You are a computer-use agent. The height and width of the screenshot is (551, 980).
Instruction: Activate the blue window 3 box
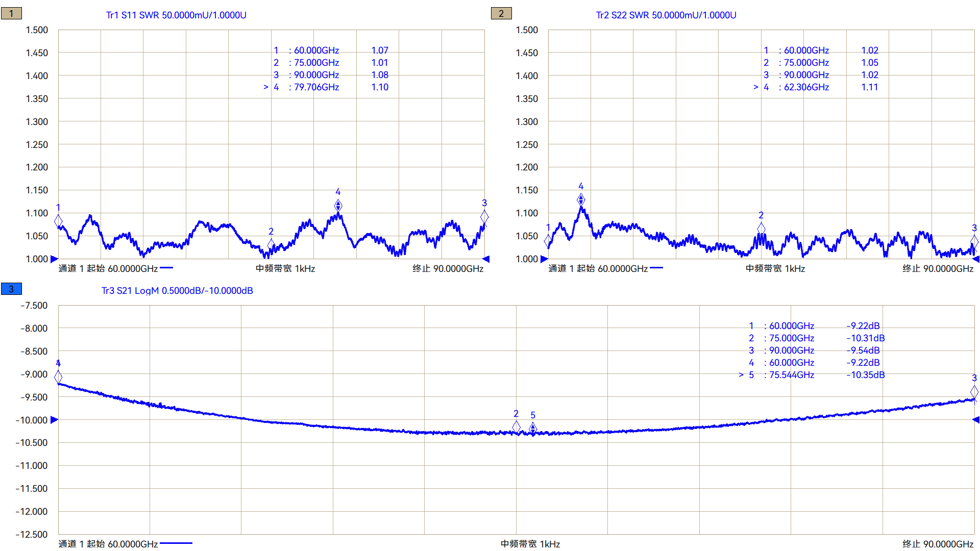(x=11, y=289)
